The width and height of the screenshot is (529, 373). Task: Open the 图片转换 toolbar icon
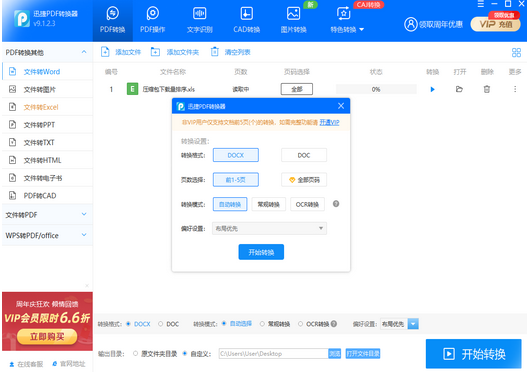point(294,20)
